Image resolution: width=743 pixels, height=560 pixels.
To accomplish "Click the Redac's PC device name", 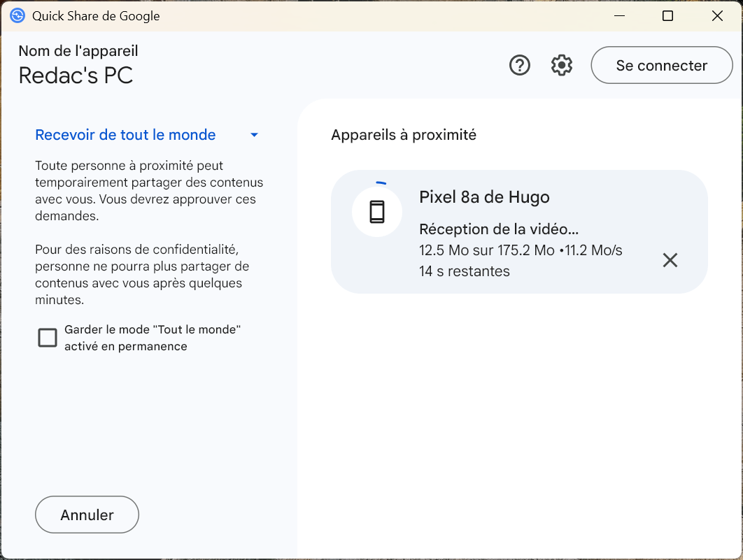I will (76, 76).
